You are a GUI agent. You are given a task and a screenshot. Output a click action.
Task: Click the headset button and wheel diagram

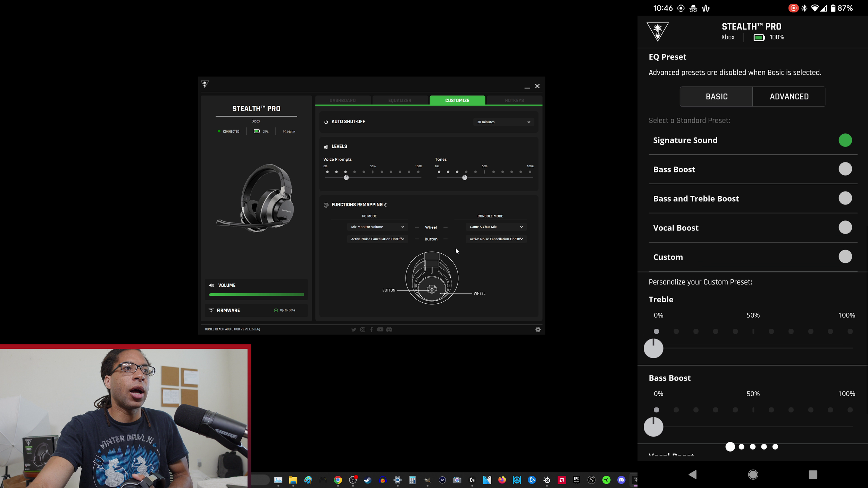[432, 278]
